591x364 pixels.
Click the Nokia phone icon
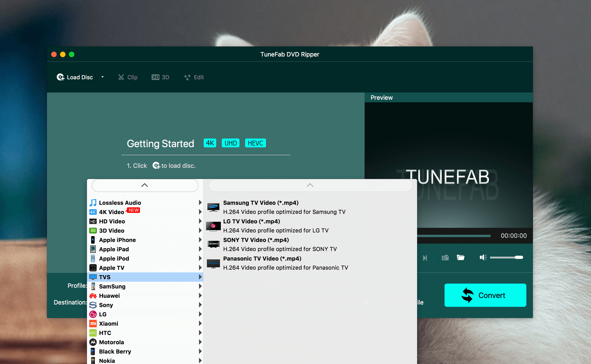pos(93,361)
